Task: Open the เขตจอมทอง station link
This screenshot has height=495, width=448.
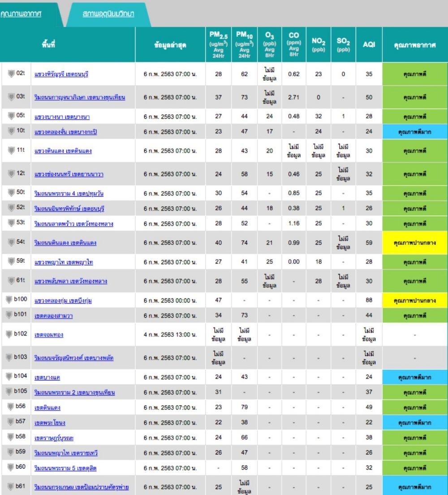Action: click(49, 335)
